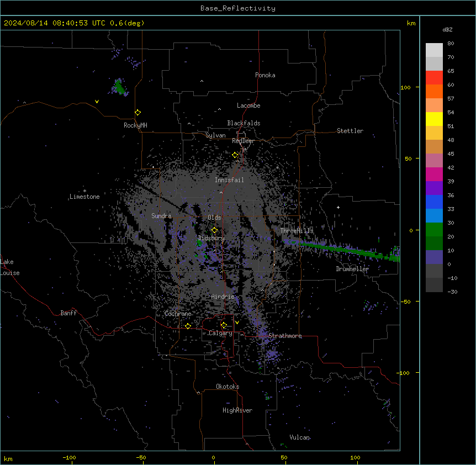Click the Limestone label
Viewport: 476px width, 465px height.
click(84, 197)
